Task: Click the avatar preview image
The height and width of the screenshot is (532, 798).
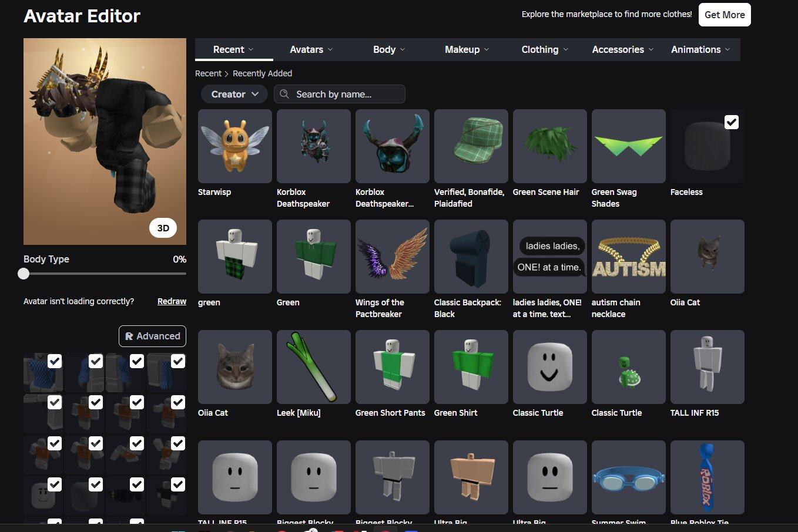Action: point(105,142)
